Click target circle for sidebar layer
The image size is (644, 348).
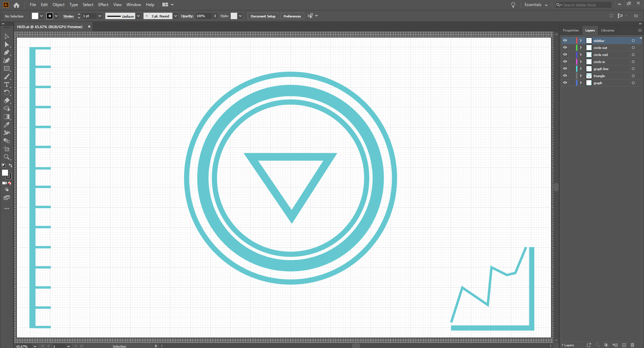click(x=633, y=41)
